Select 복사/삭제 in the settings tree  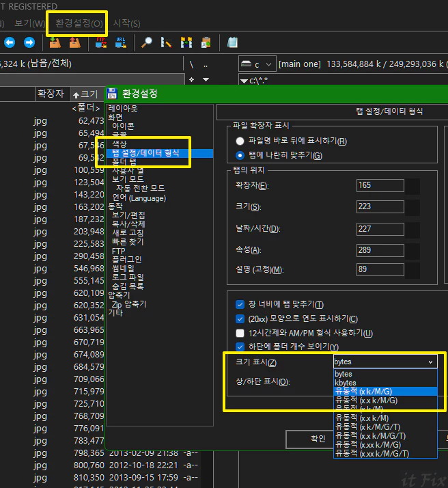point(128,223)
